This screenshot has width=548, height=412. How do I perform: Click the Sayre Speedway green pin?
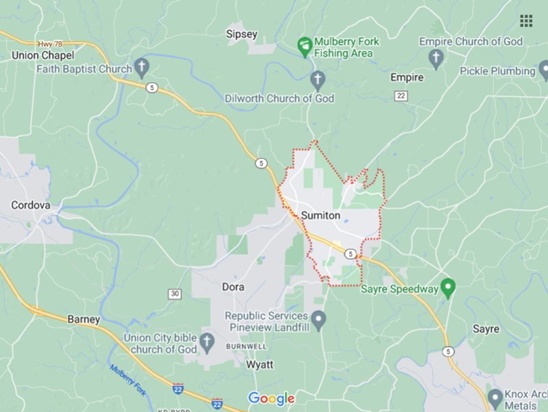[x=448, y=289]
